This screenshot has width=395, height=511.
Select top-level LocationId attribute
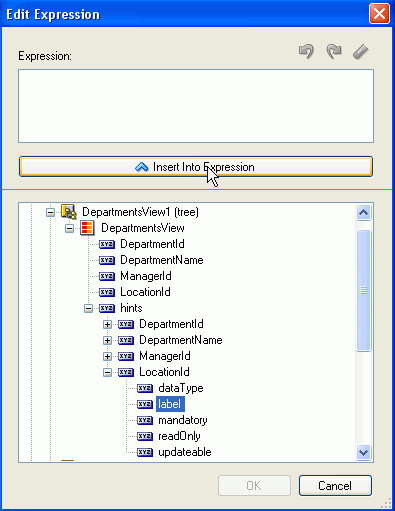pyautogui.click(x=145, y=292)
